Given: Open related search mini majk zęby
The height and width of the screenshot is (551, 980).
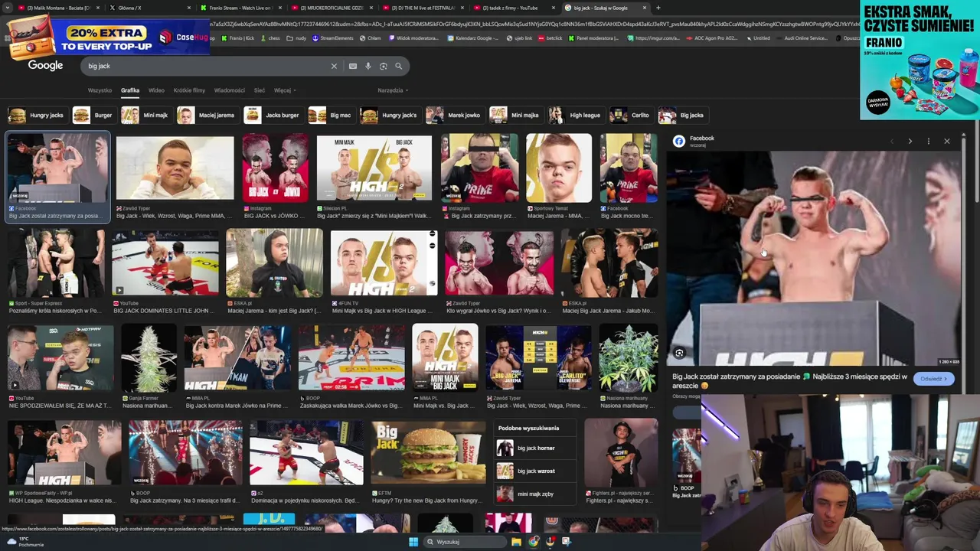Looking at the screenshot, I should (536, 494).
